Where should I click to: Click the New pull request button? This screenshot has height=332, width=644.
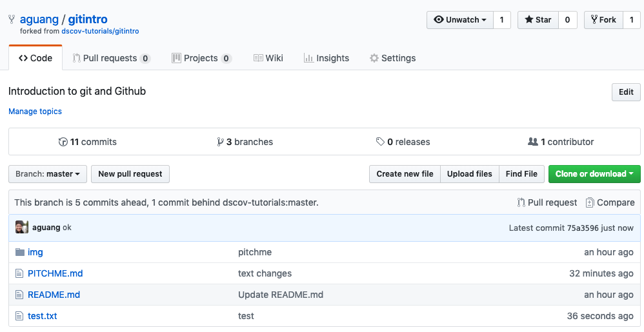coord(130,174)
